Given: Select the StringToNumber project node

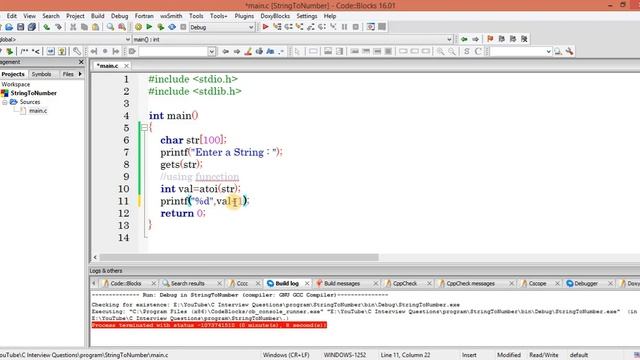Looking at the screenshot, I should coord(33,93).
